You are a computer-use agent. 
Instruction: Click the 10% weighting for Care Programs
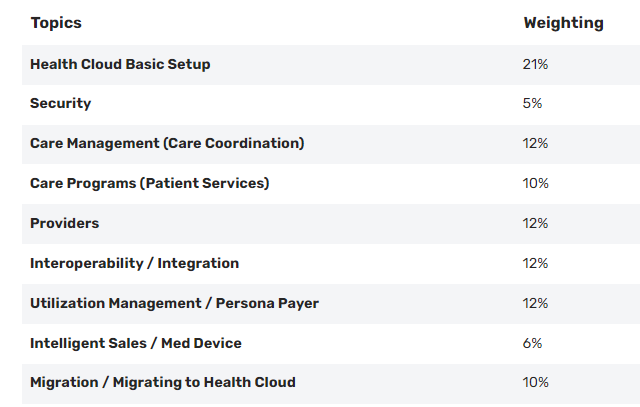(536, 183)
